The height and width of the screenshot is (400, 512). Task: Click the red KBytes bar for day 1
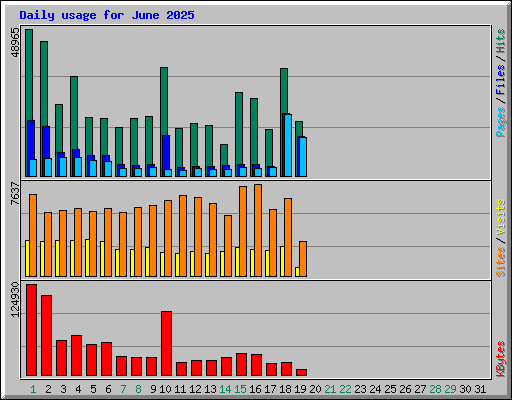(32, 330)
